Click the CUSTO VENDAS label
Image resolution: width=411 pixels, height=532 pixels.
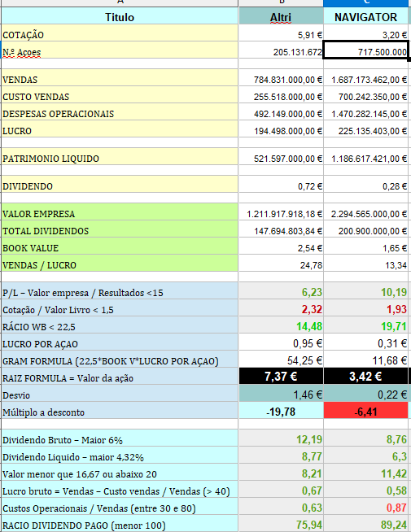tap(120, 96)
